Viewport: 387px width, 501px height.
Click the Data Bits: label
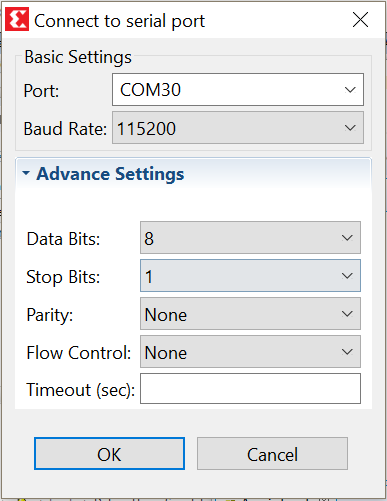pyautogui.click(x=63, y=239)
